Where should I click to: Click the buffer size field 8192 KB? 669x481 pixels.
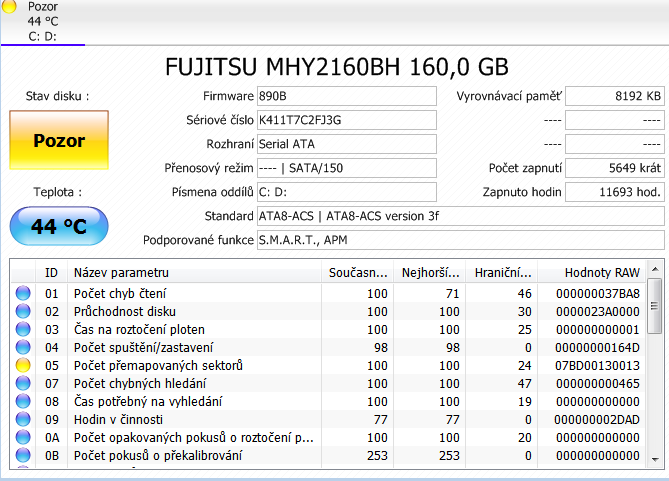(x=615, y=96)
